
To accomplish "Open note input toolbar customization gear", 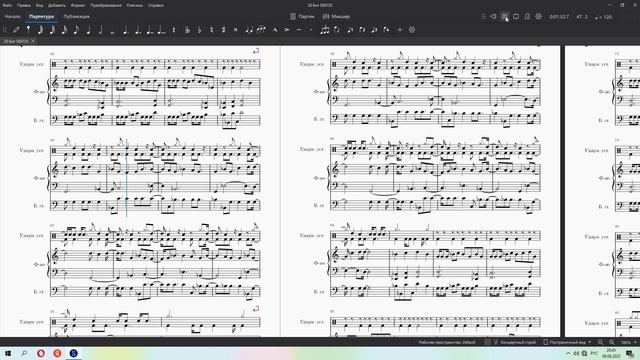I will [x=412, y=29].
